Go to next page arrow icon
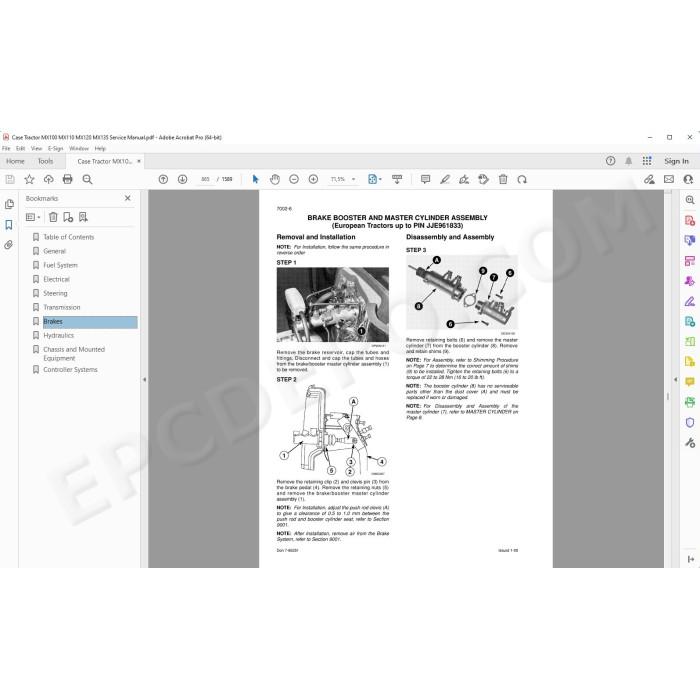This screenshot has height=700, width=700. [x=183, y=179]
